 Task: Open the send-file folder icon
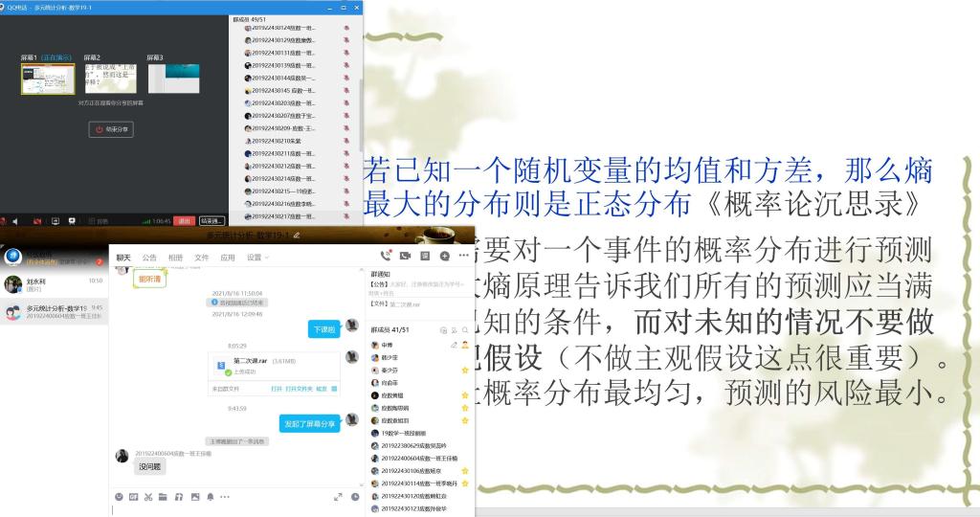pos(164,497)
